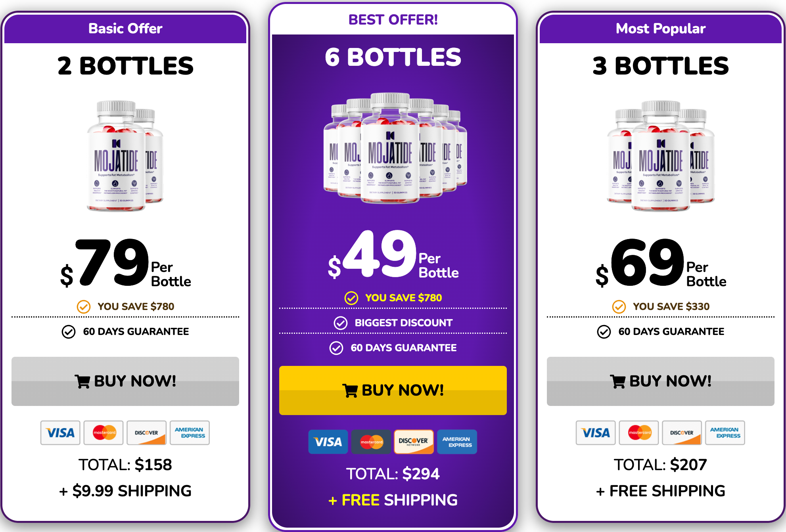The height and width of the screenshot is (532, 786).
Task: Click the Most Popular header banner
Action: pyautogui.click(x=660, y=28)
